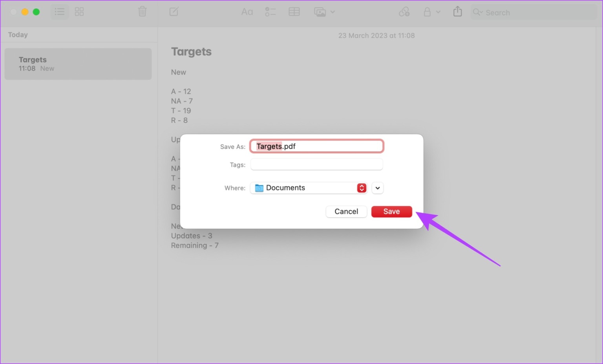The image size is (603, 364).
Task: Click the magnifier in the Search field
Action: pyautogui.click(x=477, y=12)
